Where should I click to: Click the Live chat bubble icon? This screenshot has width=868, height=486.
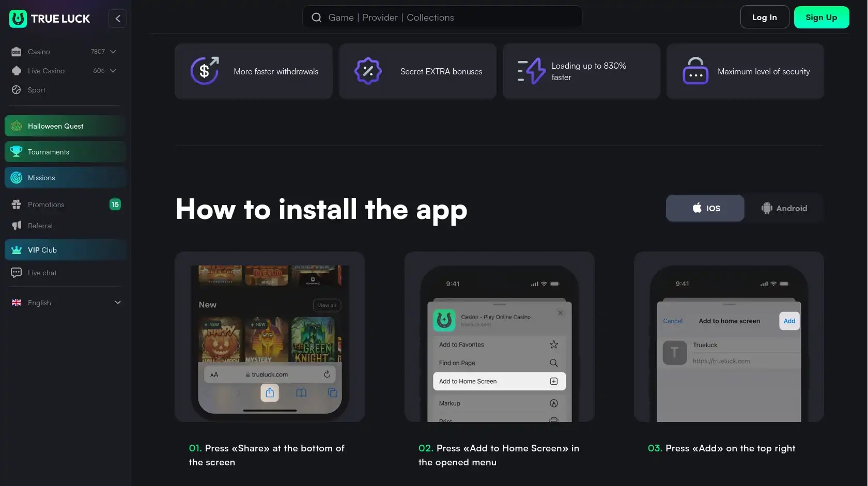[x=17, y=273]
